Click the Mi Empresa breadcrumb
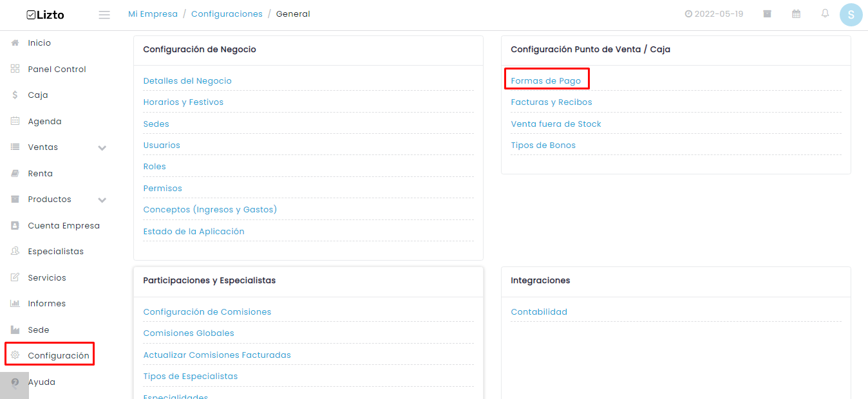The image size is (868, 399). point(153,14)
